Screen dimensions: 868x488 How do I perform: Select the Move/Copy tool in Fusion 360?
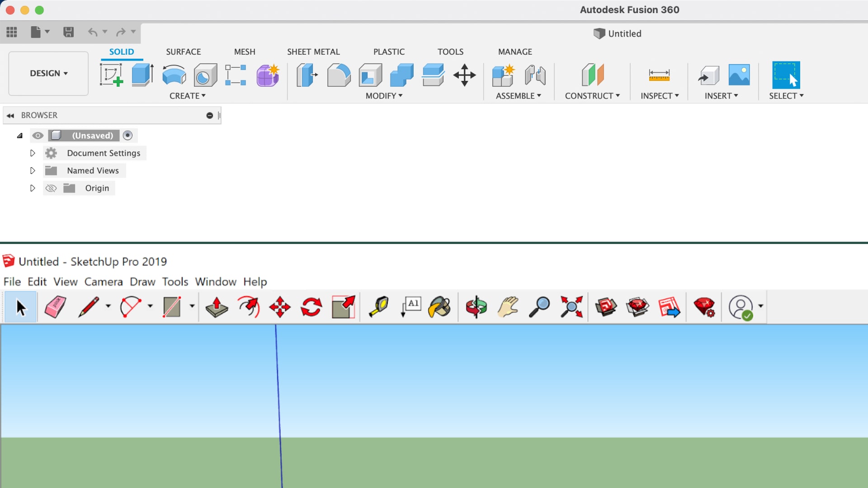464,75
